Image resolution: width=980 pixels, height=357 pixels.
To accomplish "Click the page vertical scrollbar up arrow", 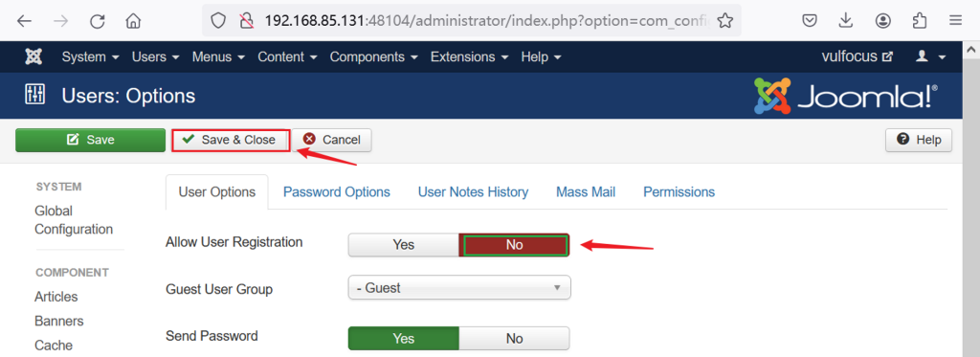I will point(971,50).
